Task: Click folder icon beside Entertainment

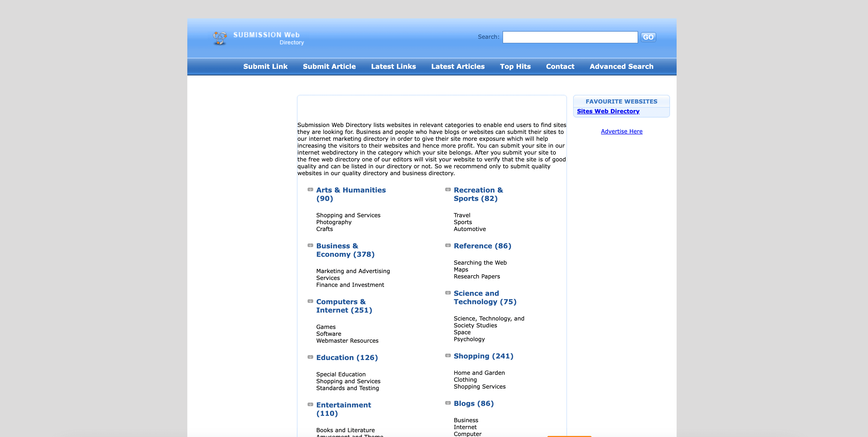Action: (x=310, y=405)
